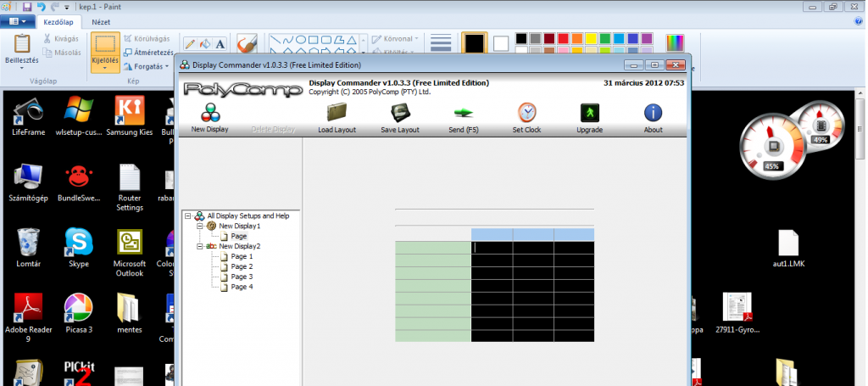Viewport: 868px width, 386px height.
Task: Select the oval shape in shapes gallery
Action: click(301, 40)
